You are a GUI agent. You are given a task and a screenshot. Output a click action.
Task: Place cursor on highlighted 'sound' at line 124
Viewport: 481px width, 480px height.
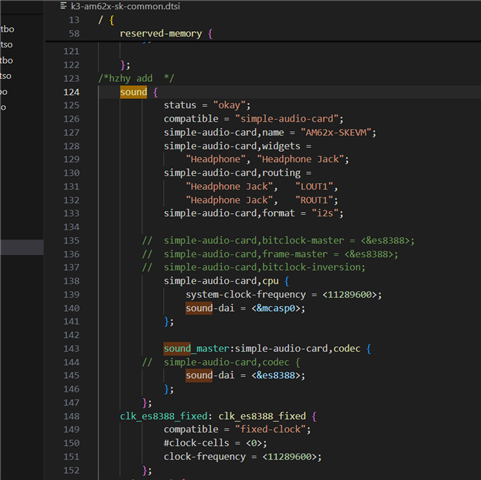click(x=133, y=92)
